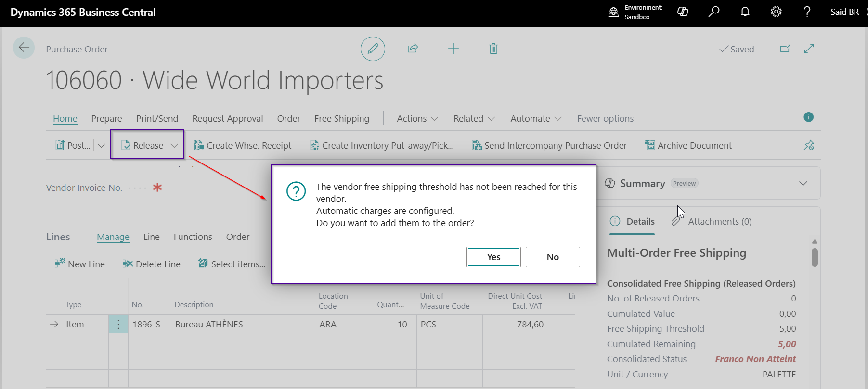Confirm dialog with Yes
Screen dimensions: 868x389
(x=493, y=257)
